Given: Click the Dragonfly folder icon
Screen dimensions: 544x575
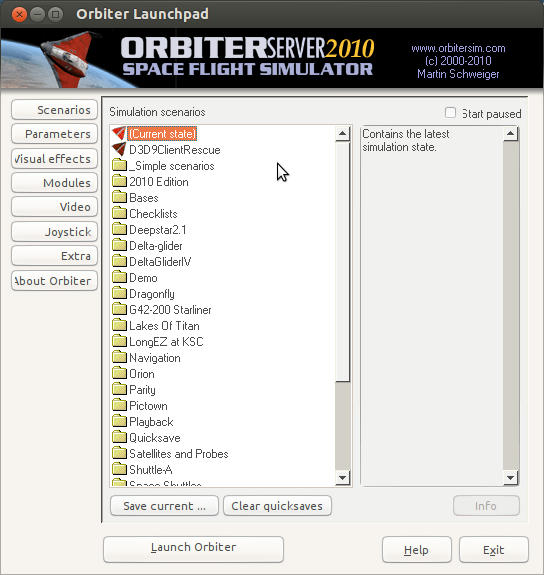Looking at the screenshot, I should 119,293.
